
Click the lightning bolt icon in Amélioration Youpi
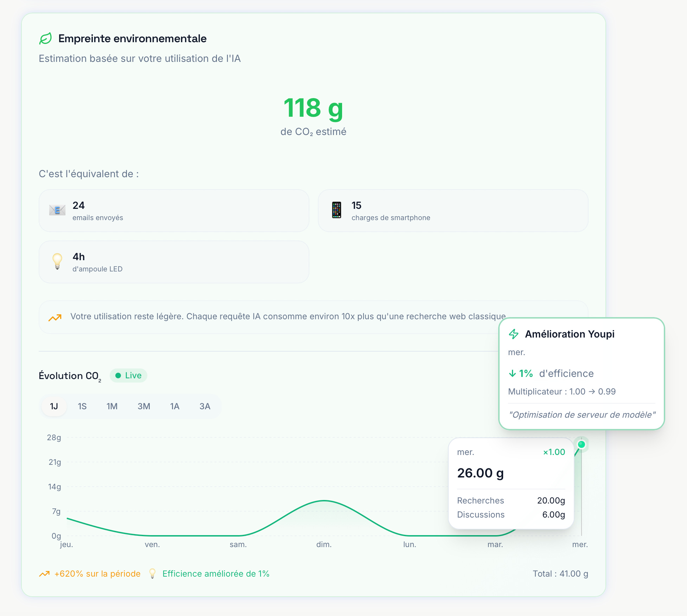(x=514, y=334)
